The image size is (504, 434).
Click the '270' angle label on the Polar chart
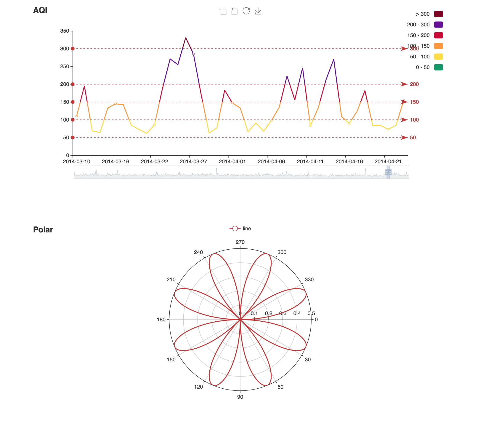click(240, 242)
